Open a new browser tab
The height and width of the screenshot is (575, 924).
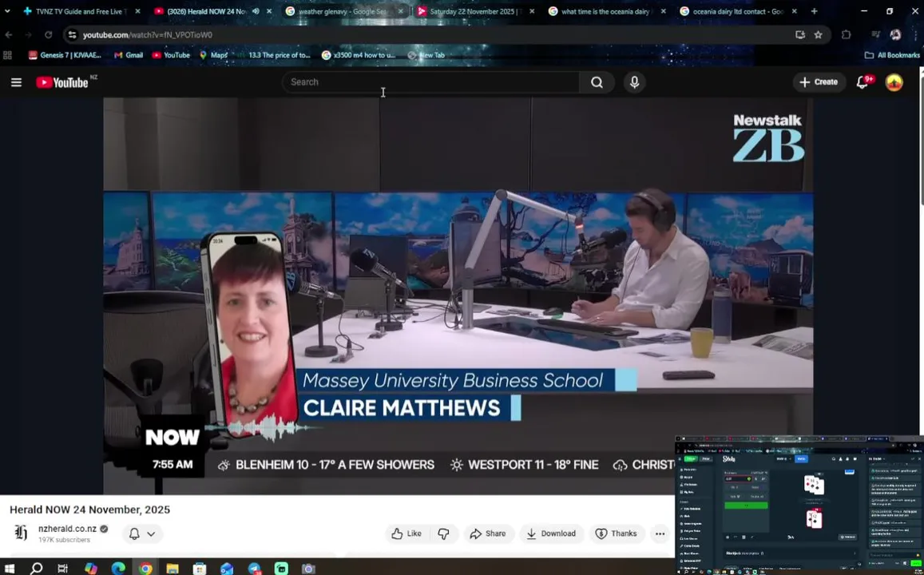click(x=815, y=11)
